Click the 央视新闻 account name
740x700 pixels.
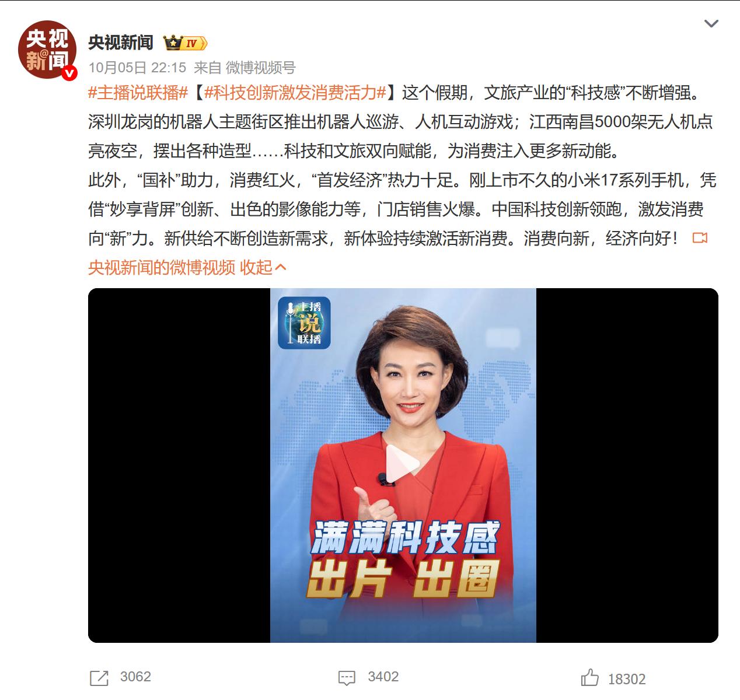tap(121, 43)
